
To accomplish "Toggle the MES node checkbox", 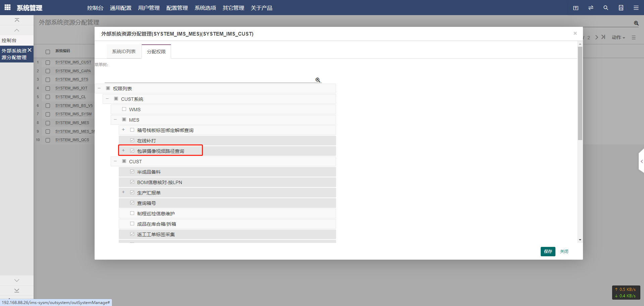I will (x=124, y=120).
